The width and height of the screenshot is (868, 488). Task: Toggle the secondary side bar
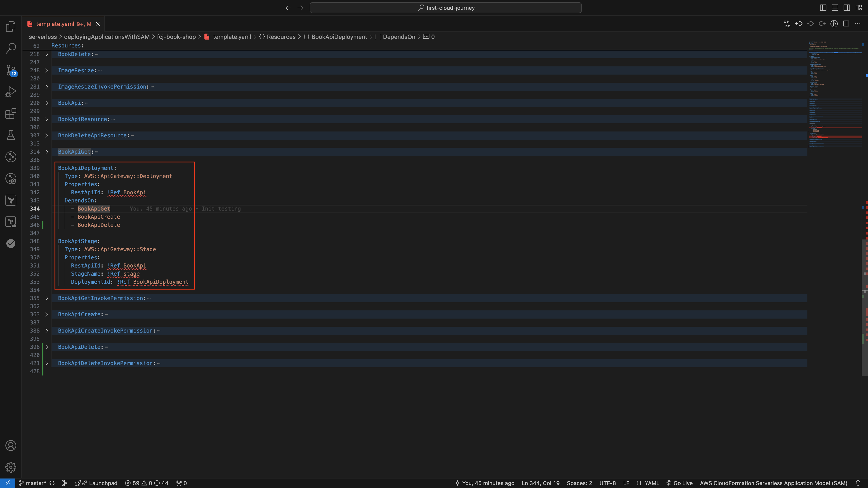pyautogui.click(x=847, y=8)
